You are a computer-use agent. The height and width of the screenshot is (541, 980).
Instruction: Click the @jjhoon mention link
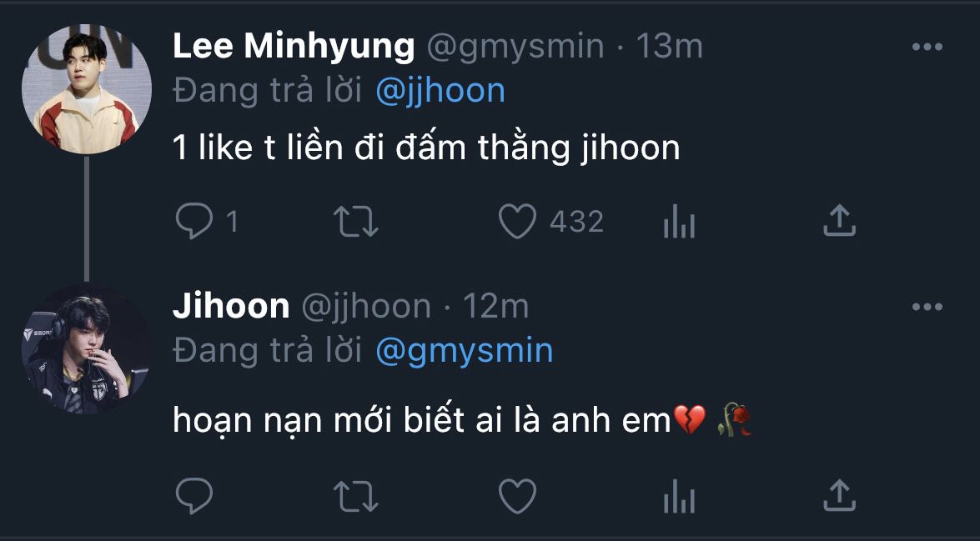click(440, 90)
